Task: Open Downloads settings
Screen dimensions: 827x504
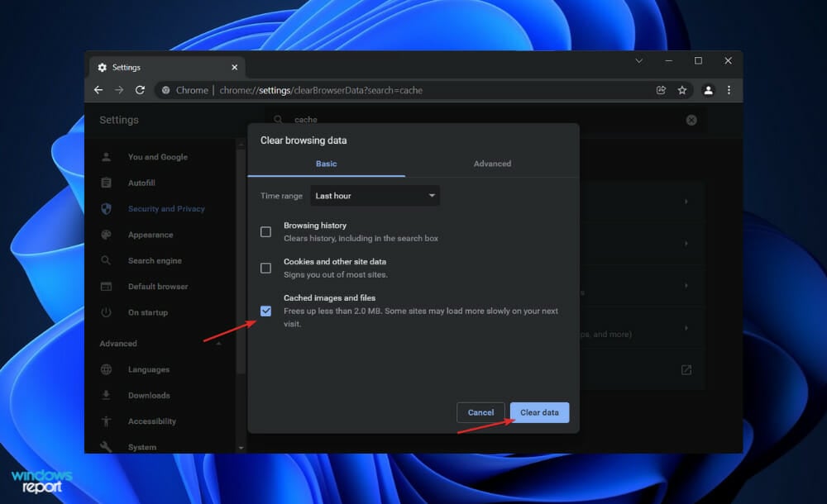Action: [x=149, y=395]
